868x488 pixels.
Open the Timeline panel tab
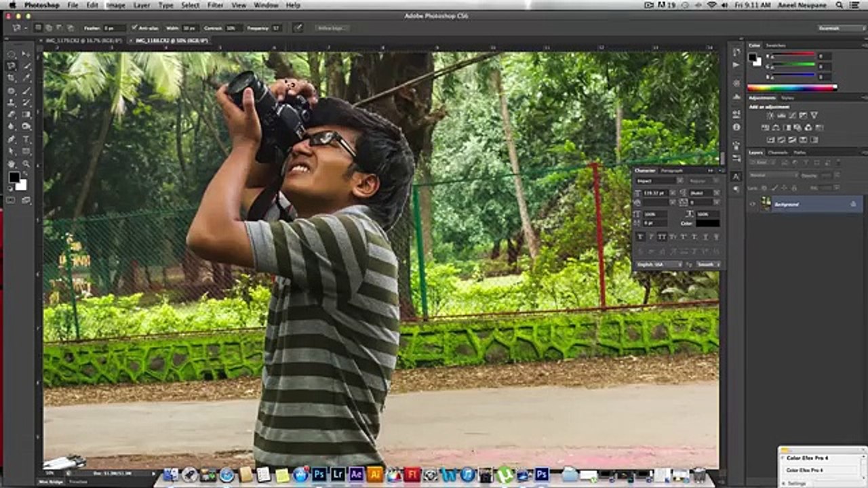pos(78,481)
